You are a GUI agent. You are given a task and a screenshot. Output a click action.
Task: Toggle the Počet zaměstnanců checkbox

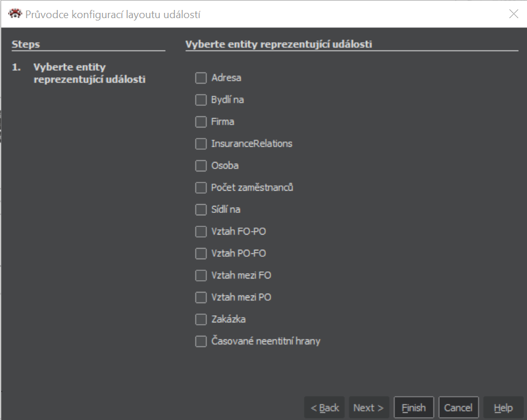(x=201, y=188)
